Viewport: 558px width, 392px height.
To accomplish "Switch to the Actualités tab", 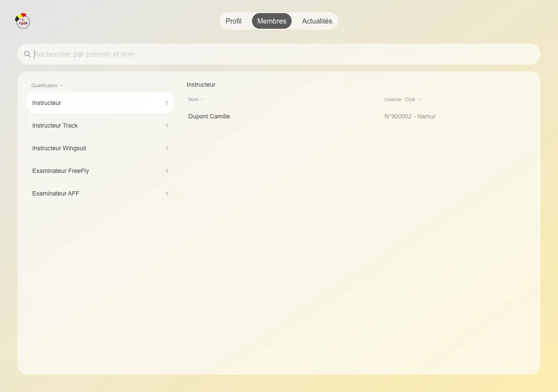I will (x=317, y=21).
